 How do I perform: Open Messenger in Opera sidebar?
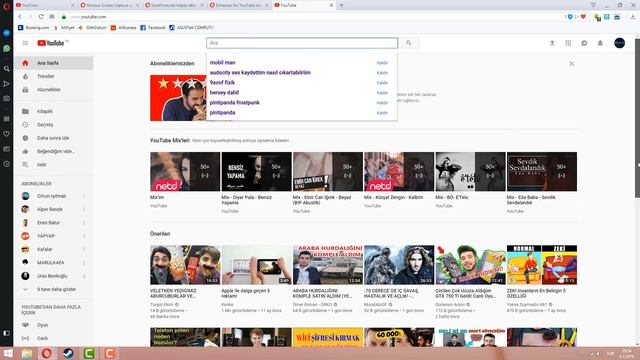click(7, 33)
